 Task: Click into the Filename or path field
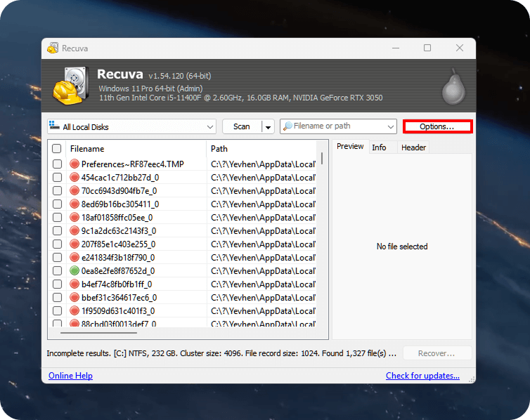pyautogui.click(x=339, y=126)
